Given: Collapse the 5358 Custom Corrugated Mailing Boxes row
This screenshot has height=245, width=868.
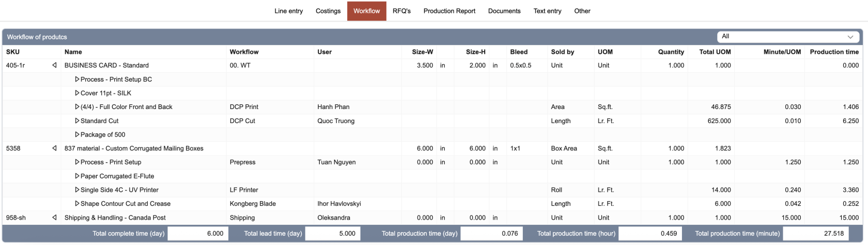Looking at the screenshot, I should pyautogui.click(x=54, y=148).
